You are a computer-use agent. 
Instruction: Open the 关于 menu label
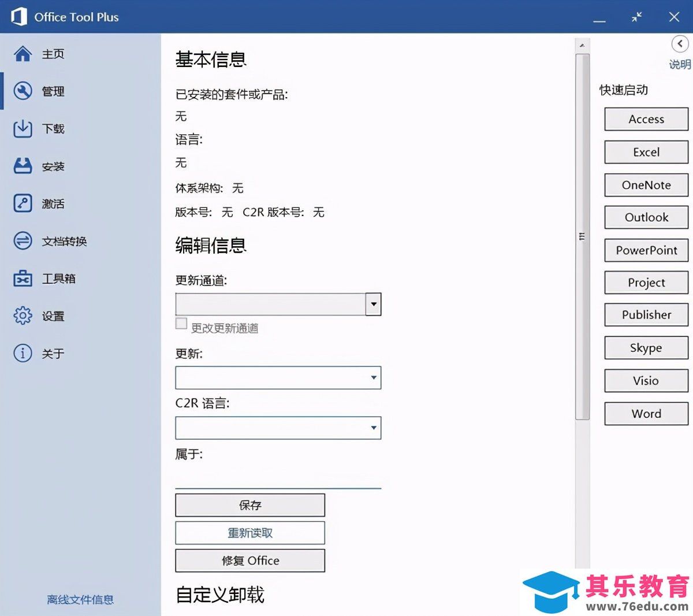(53, 353)
